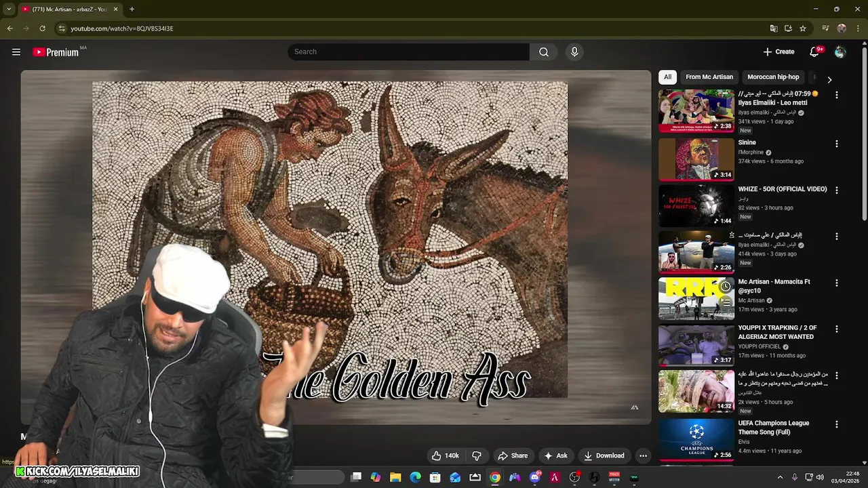The width and height of the screenshot is (868, 488).
Task: Click the URL address bar
Action: tap(407, 28)
